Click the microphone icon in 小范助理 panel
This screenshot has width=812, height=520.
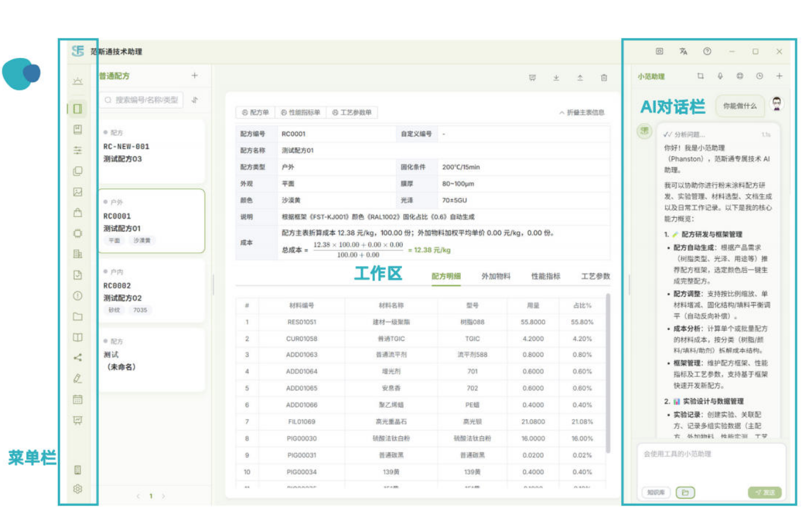(x=720, y=76)
